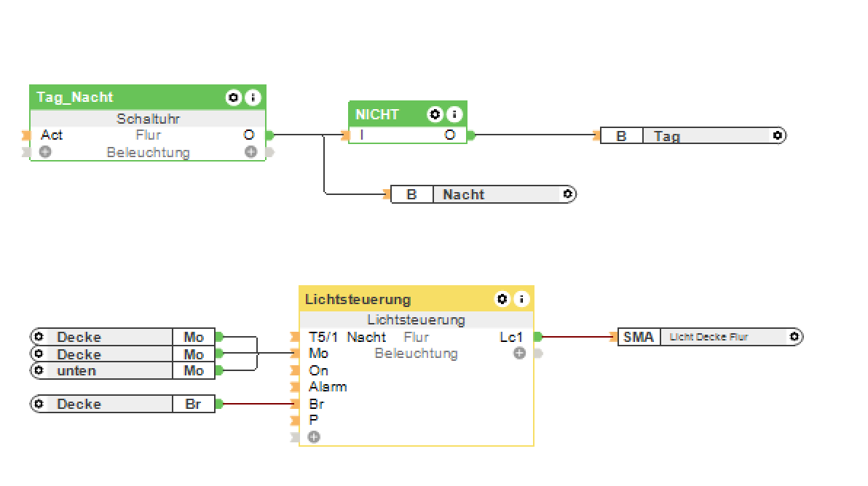Image resolution: width=868 pixels, height=486 pixels.
Task: Expand Lichtsteuerung inputs with bottom plus icon
Action: pyautogui.click(x=314, y=437)
